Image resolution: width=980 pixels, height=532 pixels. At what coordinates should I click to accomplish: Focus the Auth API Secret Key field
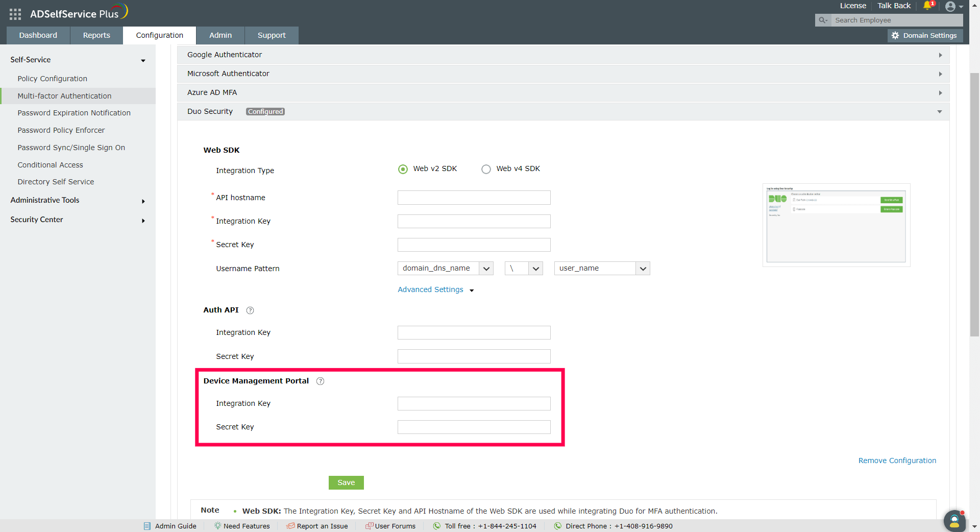click(x=474, y=356)
